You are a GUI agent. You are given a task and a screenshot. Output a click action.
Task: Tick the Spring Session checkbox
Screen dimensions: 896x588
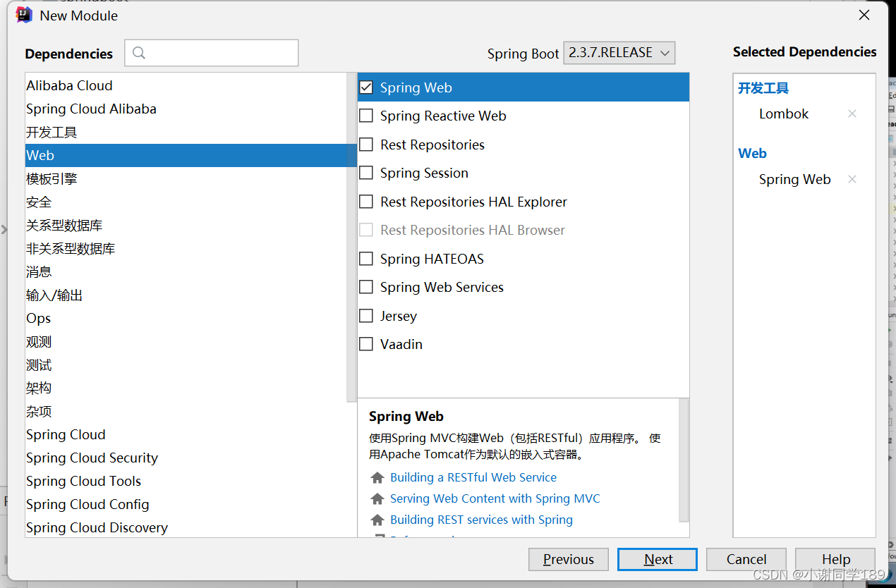[366, 173]
